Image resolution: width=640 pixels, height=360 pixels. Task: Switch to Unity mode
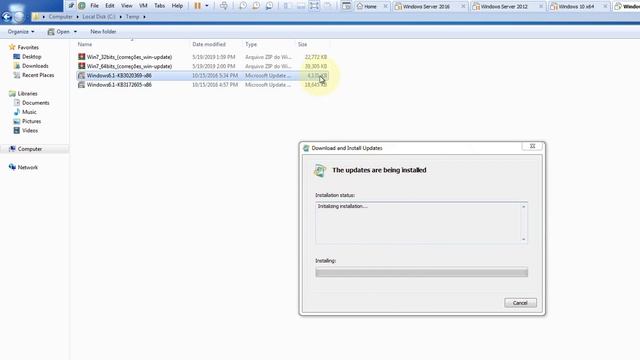click(x=328, y=6)
